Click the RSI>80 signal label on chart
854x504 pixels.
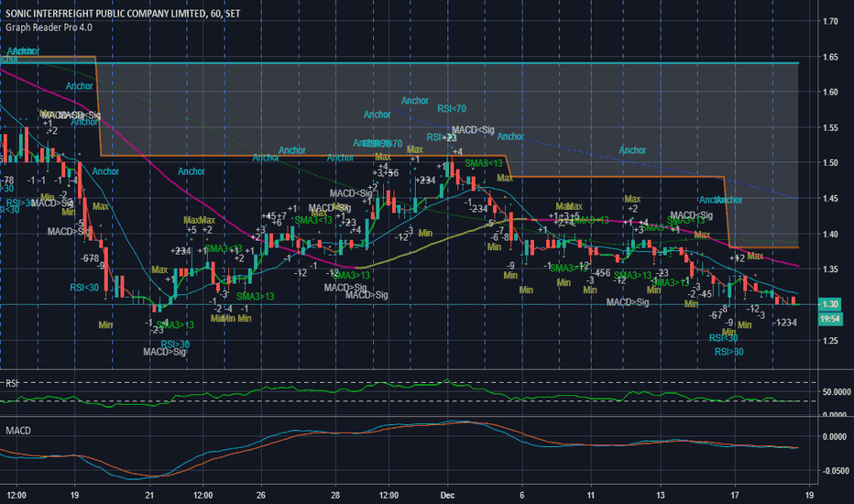pyautogui.click(x=728, y=352)
